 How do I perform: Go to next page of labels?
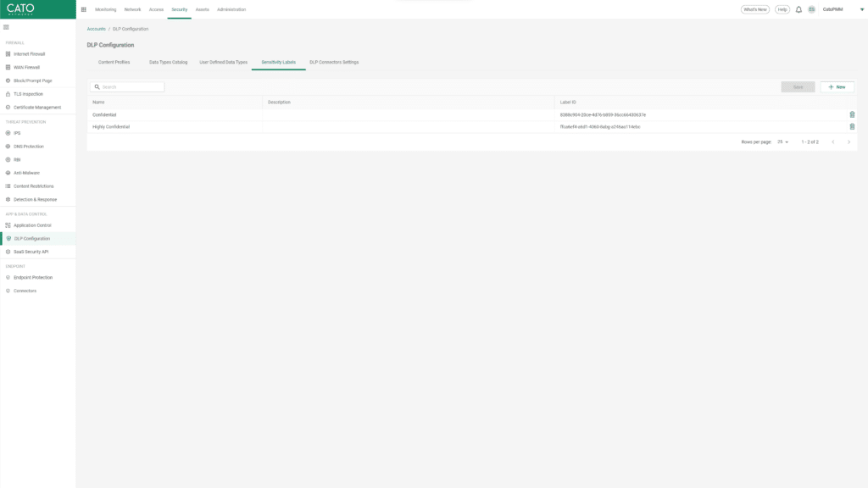pos(849,141)
